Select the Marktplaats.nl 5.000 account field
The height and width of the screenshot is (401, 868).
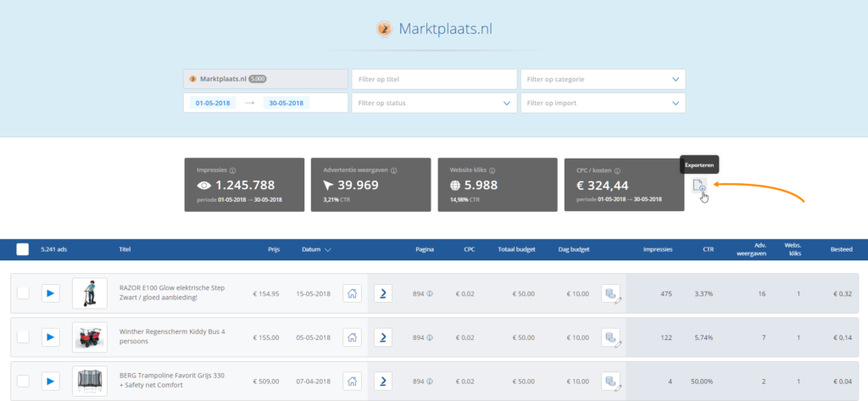[x=265, y=79]
